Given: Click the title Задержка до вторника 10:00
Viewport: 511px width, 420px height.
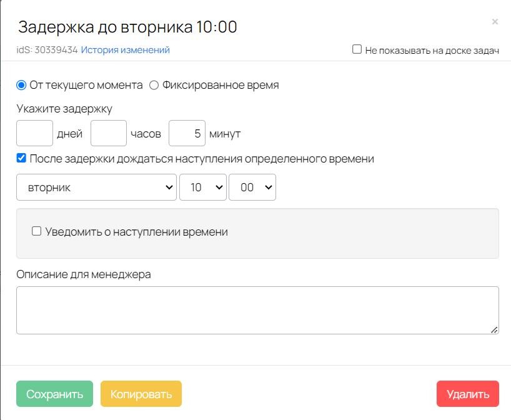Looking at the screenshot, I should click(x=127, y=27).
